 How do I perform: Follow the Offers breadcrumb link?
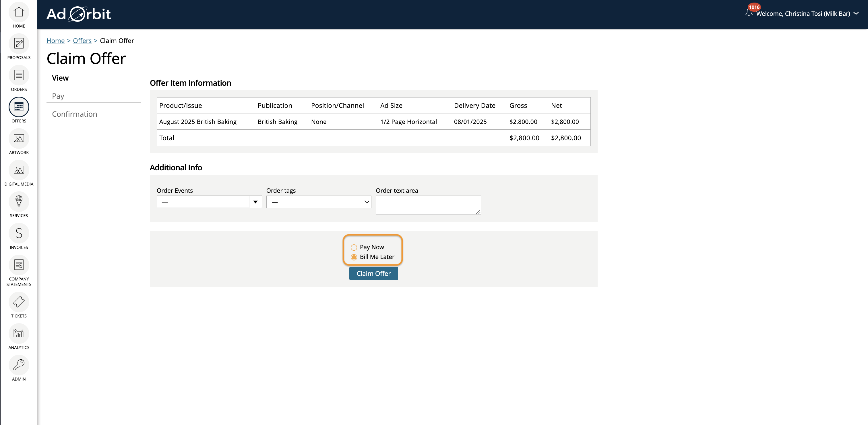(82, 41)
